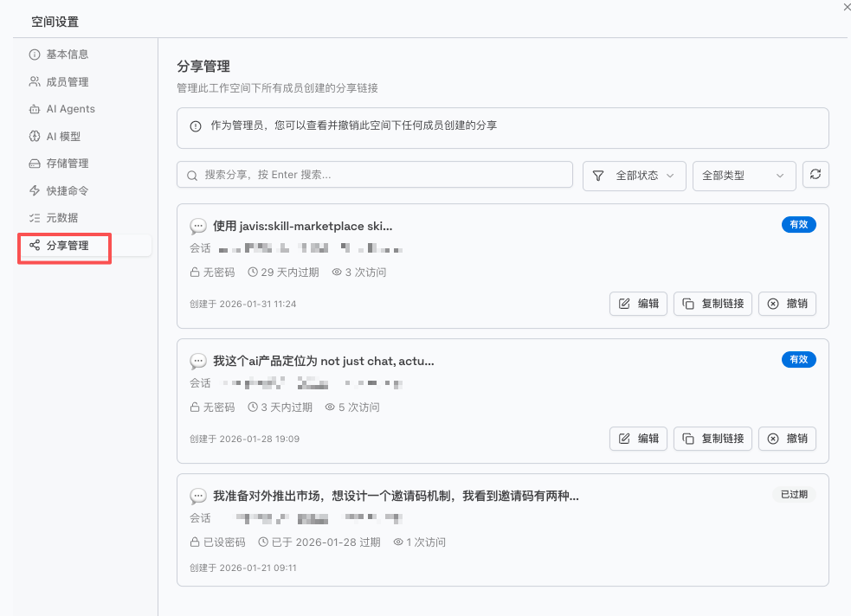The height and width of the screenshot is (616, 851).
Task: Click 编辑 on the second share card
Action: tap(638, 439)
